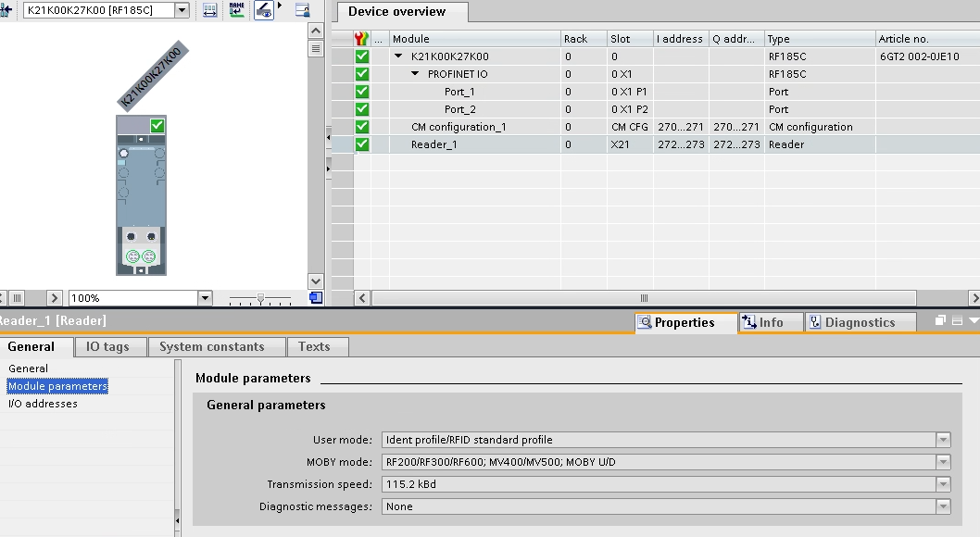
Task: Click the 270...271 Q address cell of CM configuration_1
Action: (737, 126)
